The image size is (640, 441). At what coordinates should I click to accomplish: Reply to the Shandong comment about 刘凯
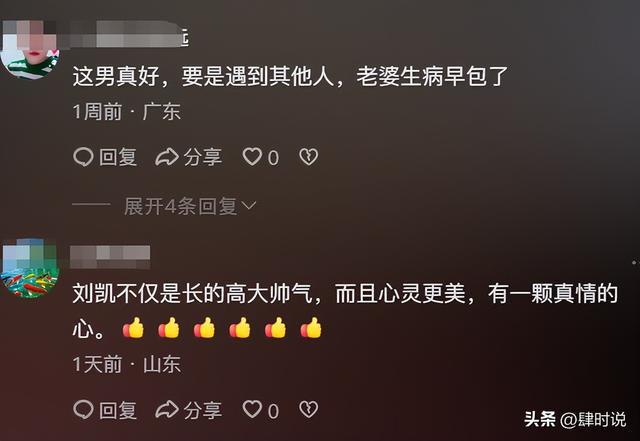pos(105,410)
